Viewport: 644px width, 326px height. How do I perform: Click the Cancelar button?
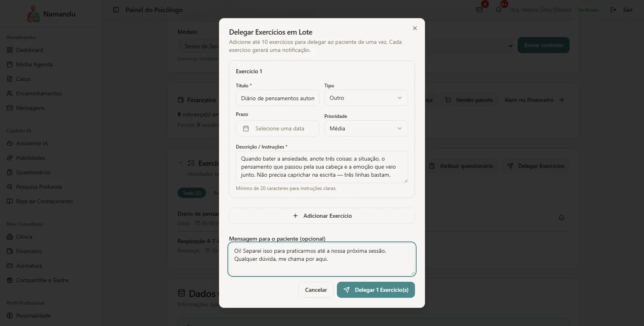tap(316, 290)
